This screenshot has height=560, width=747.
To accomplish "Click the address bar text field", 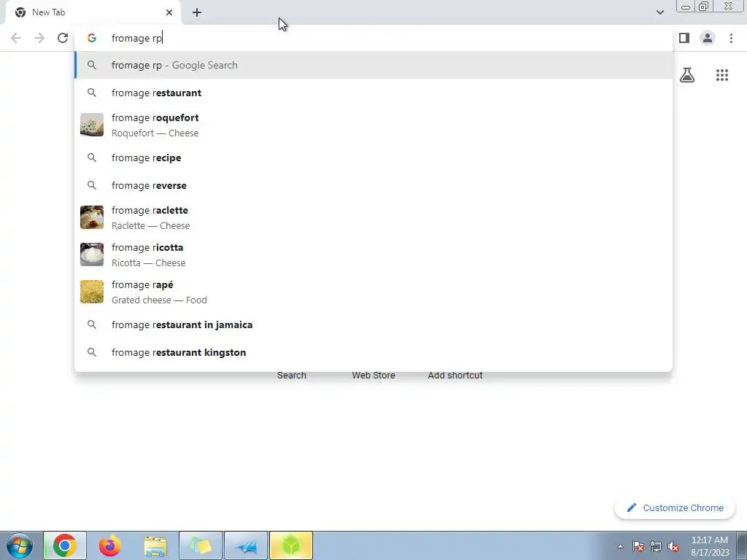I will tap(374, 38).
